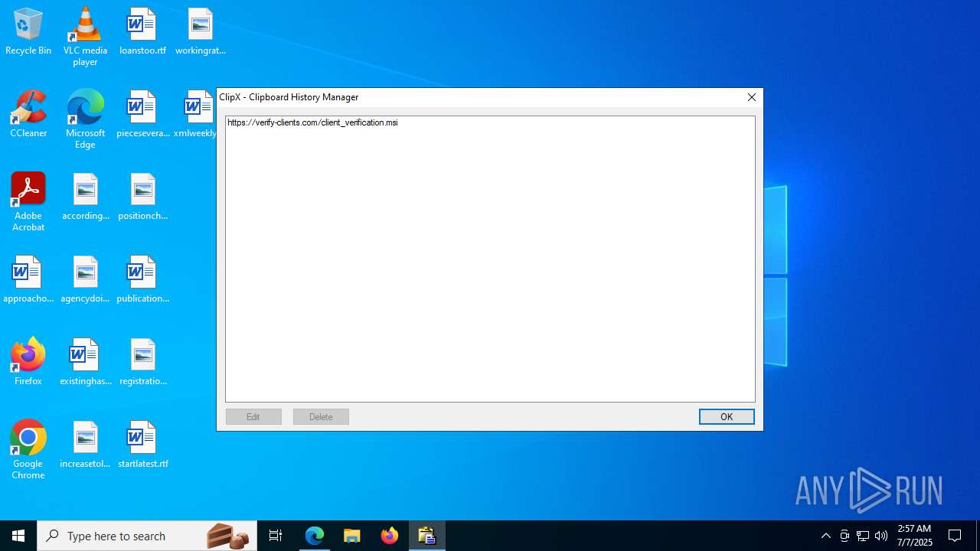This screenshot has width=980, height=551.
Task: Select the xmlweekly document icon
Action: [x=196, y=115]
